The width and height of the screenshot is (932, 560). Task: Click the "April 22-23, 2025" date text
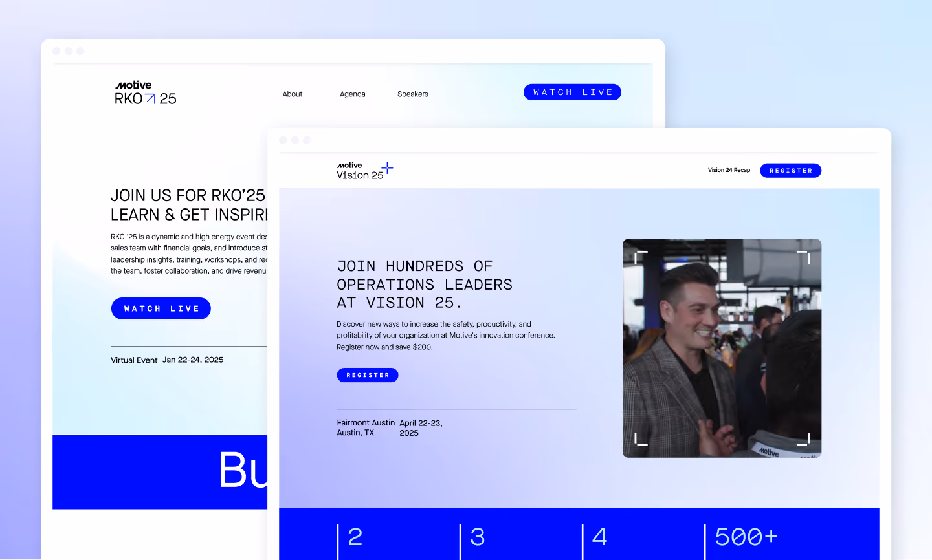coord(421,428)
